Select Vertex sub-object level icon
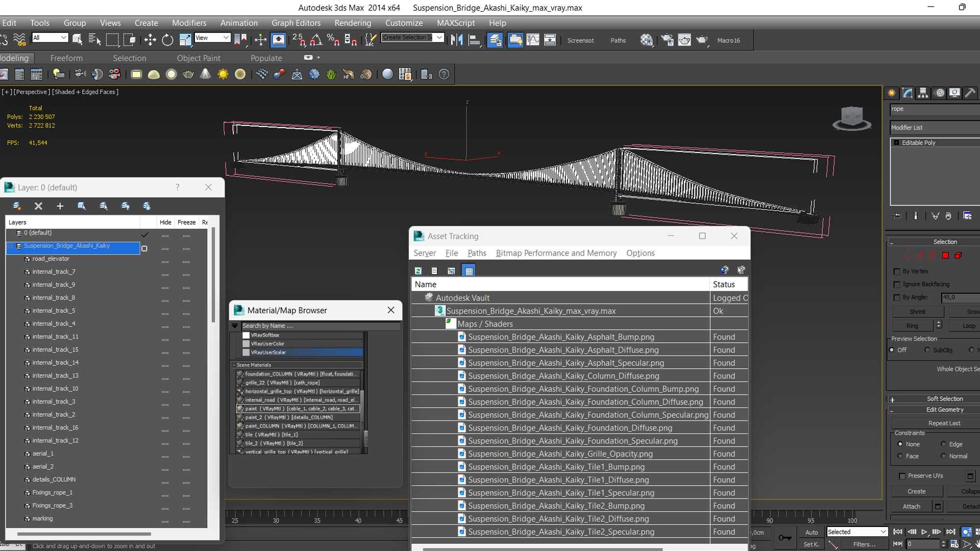Viewport: 980px width, 551px height. 906,256
